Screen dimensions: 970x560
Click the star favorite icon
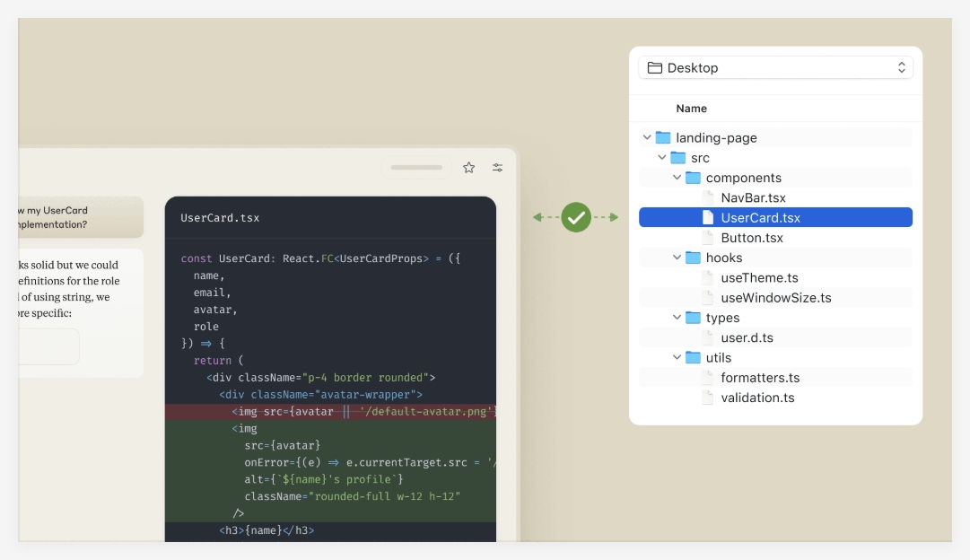pyautogui.click(x=468, y=167)
